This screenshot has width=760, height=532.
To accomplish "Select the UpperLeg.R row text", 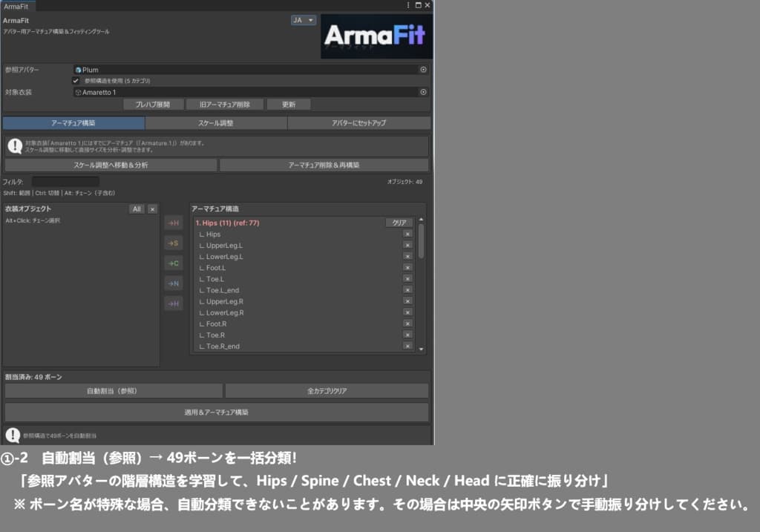I will click(x=225, y=301).
